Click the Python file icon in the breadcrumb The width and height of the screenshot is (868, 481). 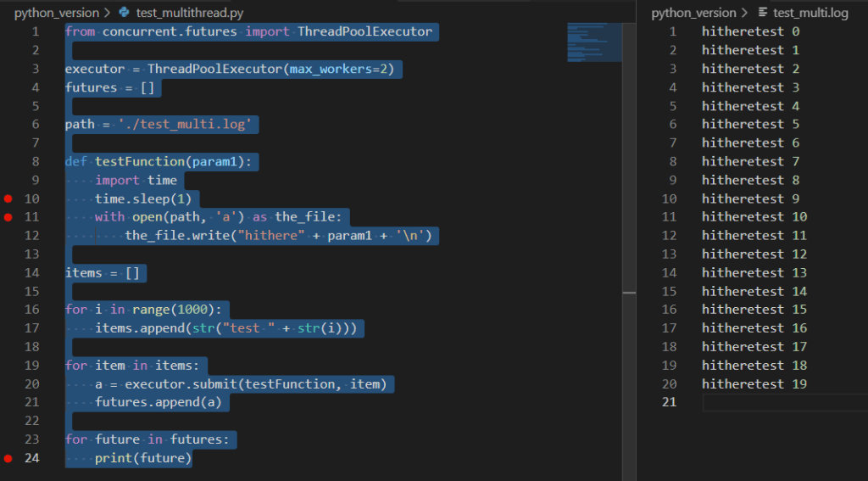(125, 13)
